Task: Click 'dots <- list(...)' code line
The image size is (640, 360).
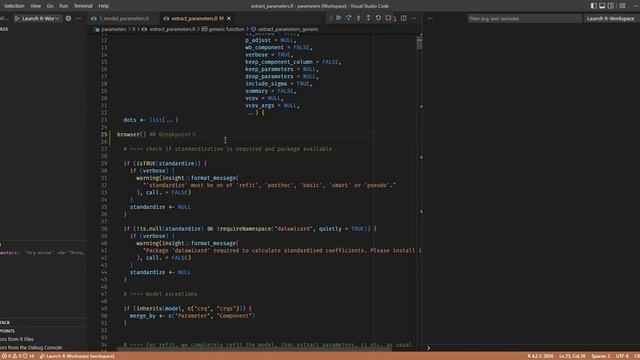Action: tap(151, 120)
